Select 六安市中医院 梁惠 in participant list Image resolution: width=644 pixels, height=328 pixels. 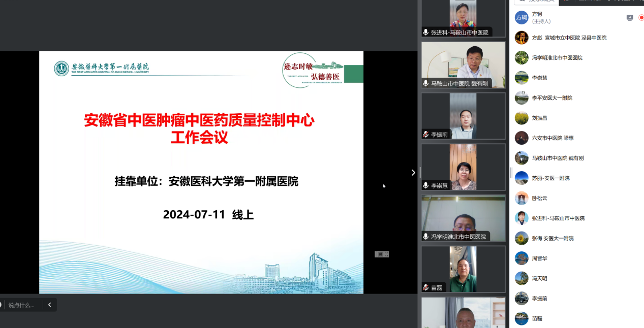(553, 138)
